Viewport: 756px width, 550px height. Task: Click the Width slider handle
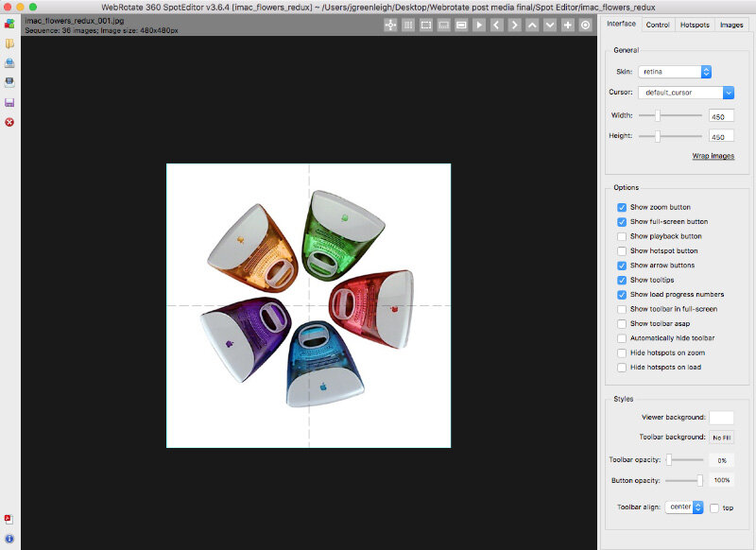point(657,115)
